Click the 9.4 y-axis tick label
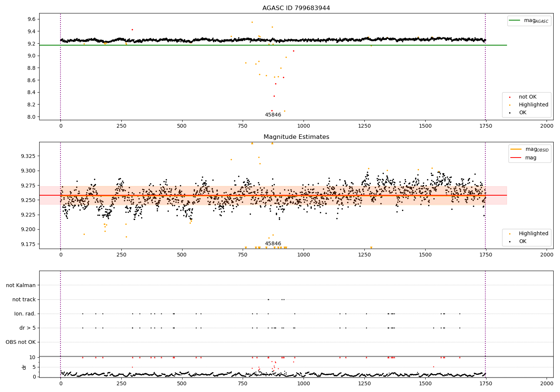Viewport: 560px width, 392px height. click(x=31, y=31)
